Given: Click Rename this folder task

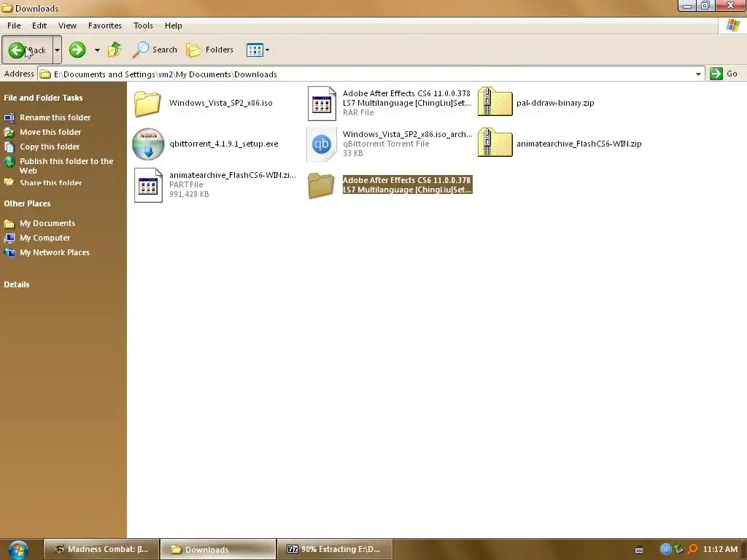Looking at the screenshot, I should [x=55, y=117].
